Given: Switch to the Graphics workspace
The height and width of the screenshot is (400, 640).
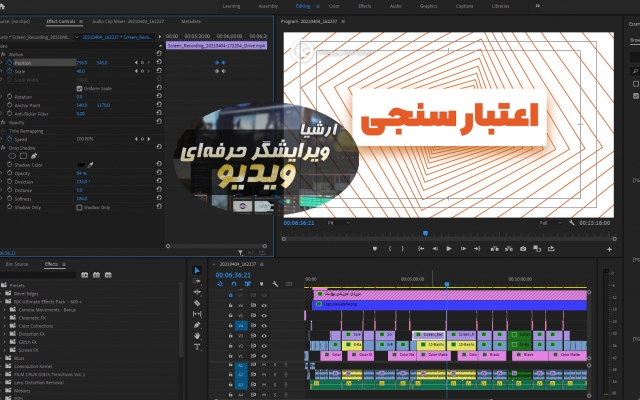Looking at the screenshot, I should click(x=428, y=6).
